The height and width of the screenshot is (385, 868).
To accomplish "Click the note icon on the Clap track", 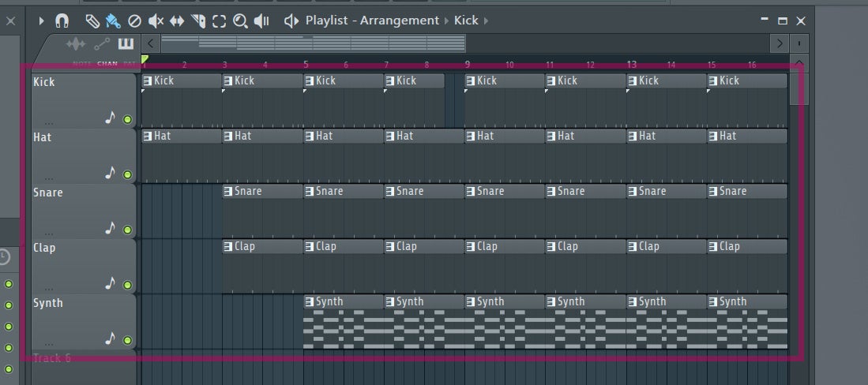I will click(110, 284).
